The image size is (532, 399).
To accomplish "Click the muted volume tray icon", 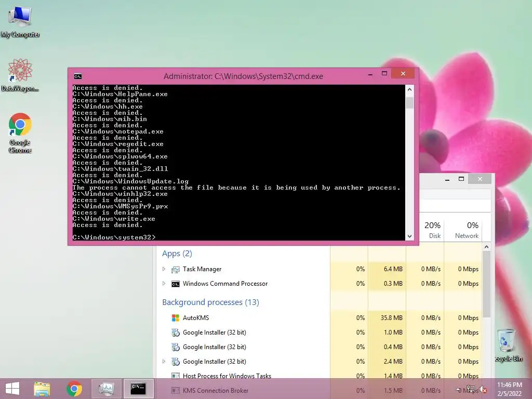I will pyautogui.click(x=483, y=390).
